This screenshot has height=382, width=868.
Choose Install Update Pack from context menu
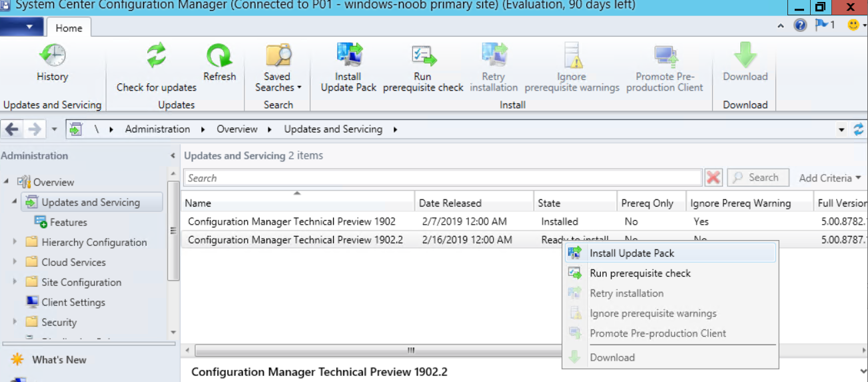point(670,253)
